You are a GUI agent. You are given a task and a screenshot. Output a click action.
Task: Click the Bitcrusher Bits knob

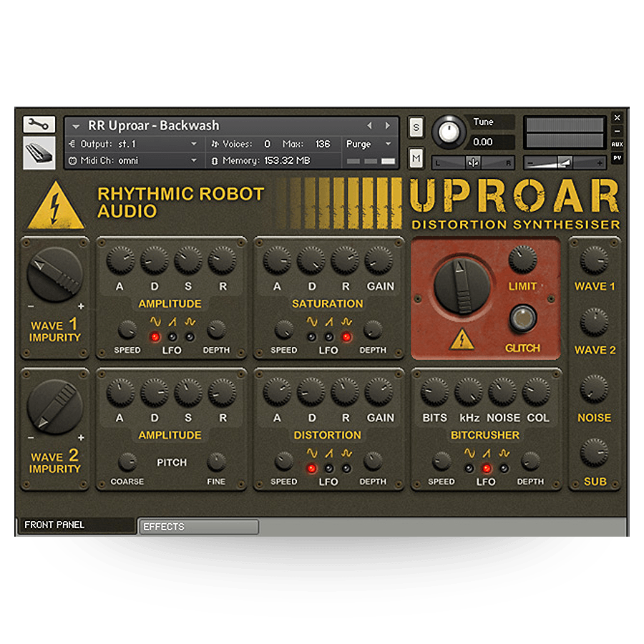434,392
